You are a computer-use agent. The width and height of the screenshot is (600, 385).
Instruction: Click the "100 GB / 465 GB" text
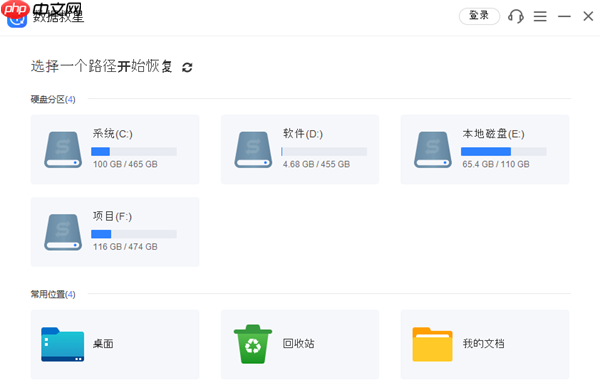[x=125, y=164]
